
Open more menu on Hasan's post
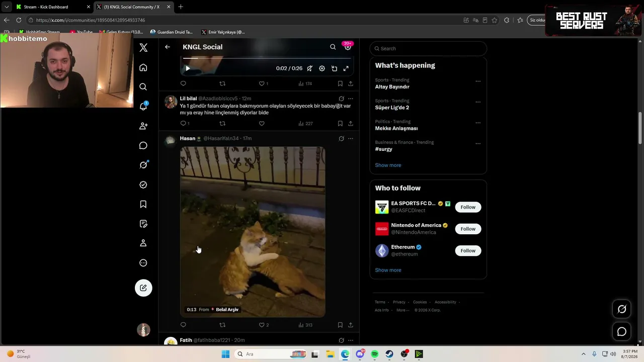pyautogui.click(x=351, y=138)
